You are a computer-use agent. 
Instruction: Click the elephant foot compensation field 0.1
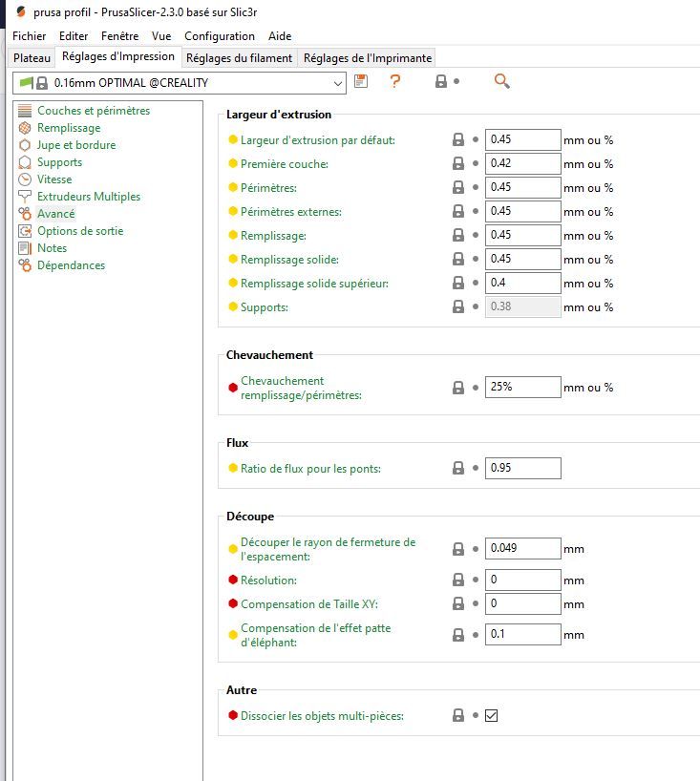(522, 634)
